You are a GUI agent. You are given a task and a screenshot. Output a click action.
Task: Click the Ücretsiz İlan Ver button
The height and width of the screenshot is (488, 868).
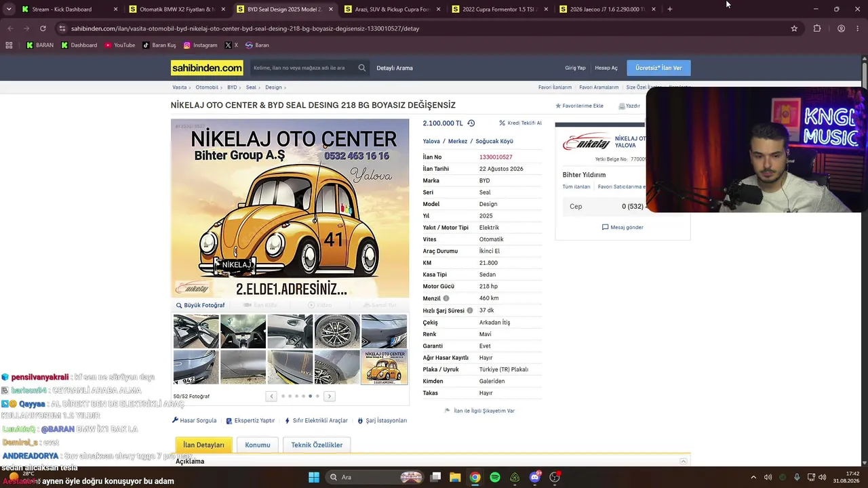pos(658,68)
